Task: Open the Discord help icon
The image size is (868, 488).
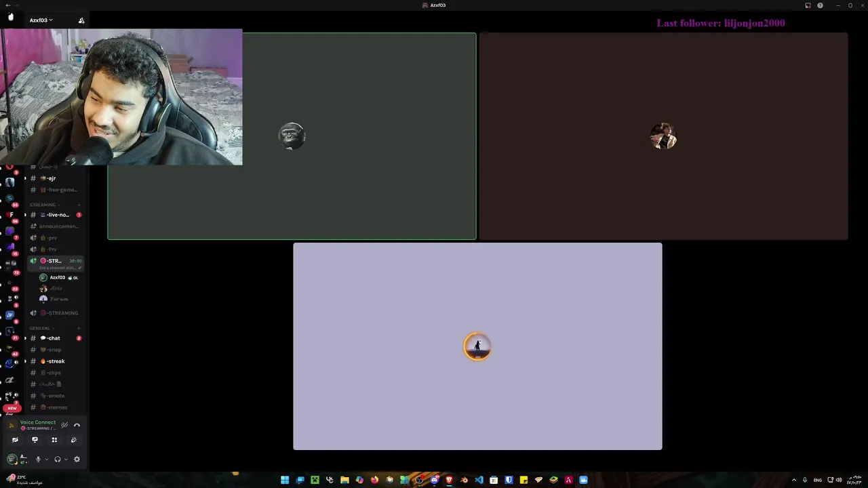Action: (820, 5)
